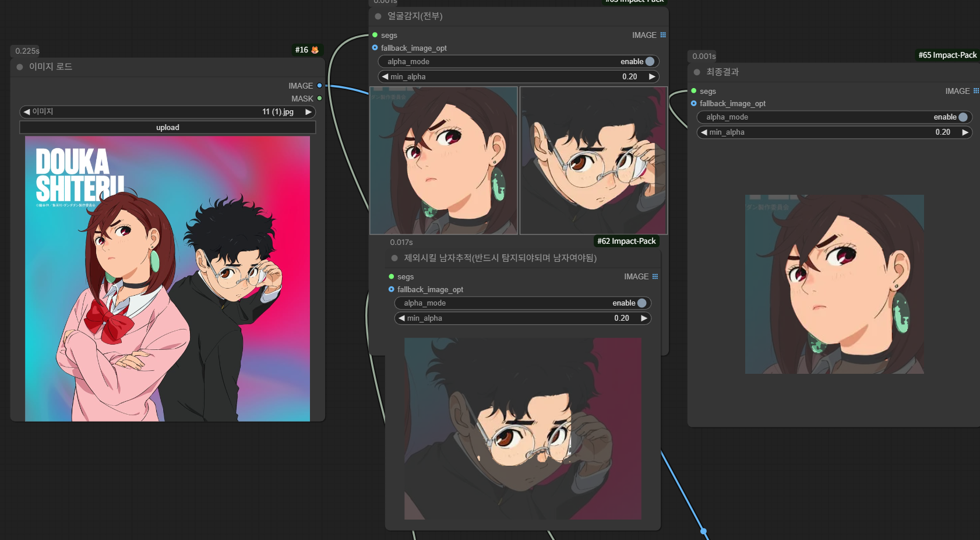Click the IMAGE grid output of 최종결과 node

click(976, 91)
